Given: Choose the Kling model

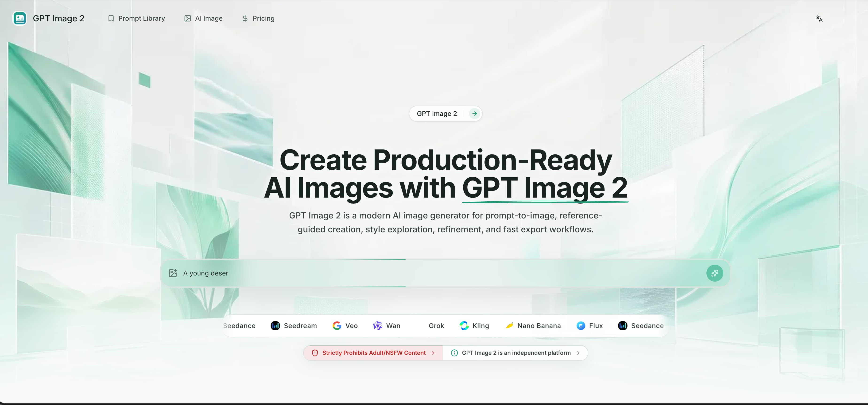Looking at the screenshot, I should [x=474, y=325].
